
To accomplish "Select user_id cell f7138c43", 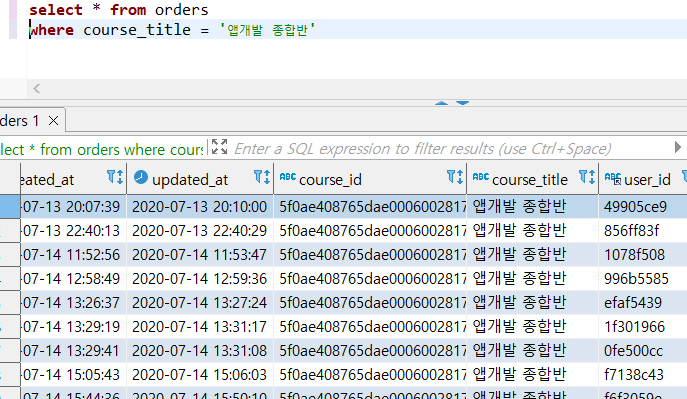I will (643, 375).
